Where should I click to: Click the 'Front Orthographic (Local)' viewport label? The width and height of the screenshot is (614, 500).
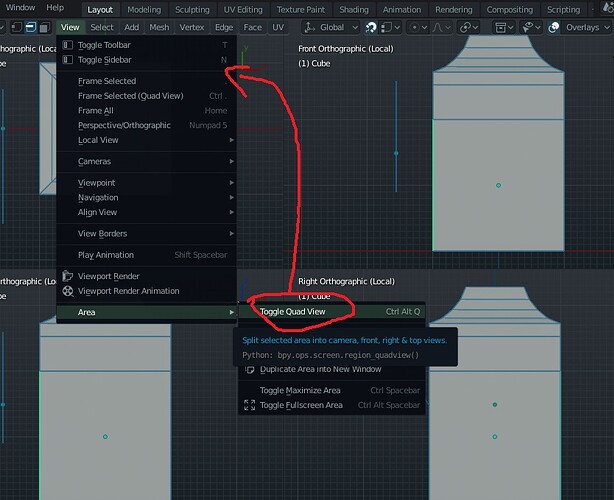click(x=346, y=49)
